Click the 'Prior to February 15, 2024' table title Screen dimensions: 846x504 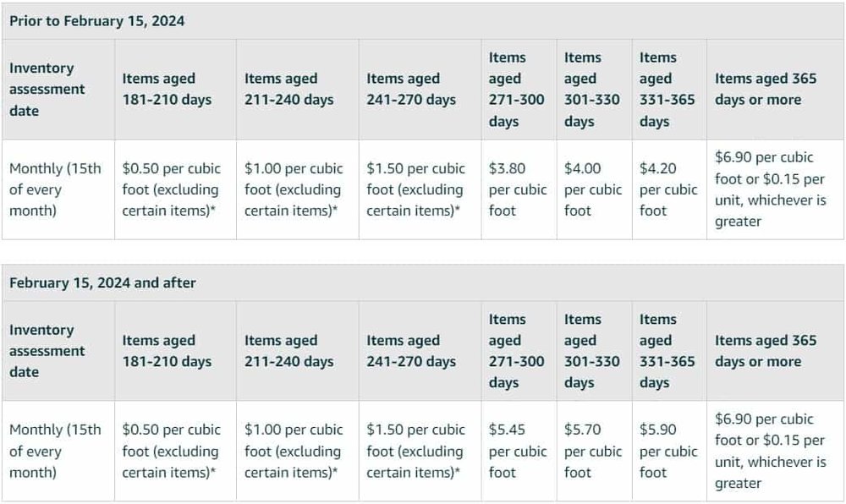tap(97, 21)
